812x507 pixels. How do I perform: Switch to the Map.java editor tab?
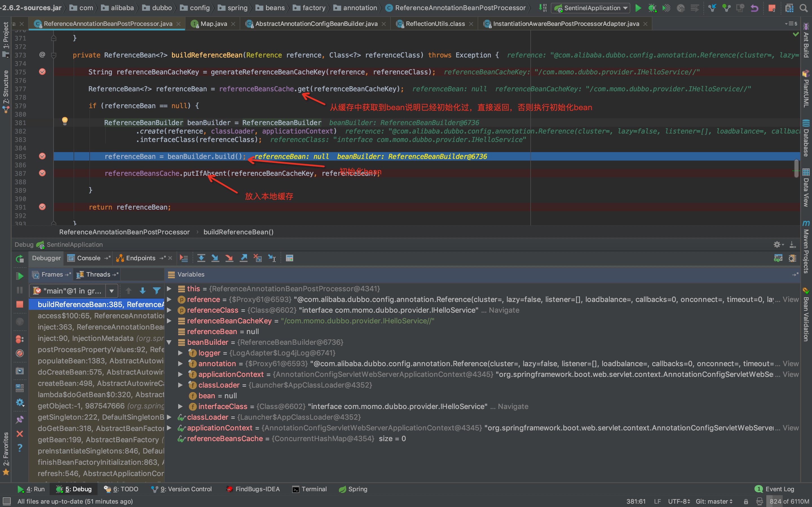coord(213,24)
